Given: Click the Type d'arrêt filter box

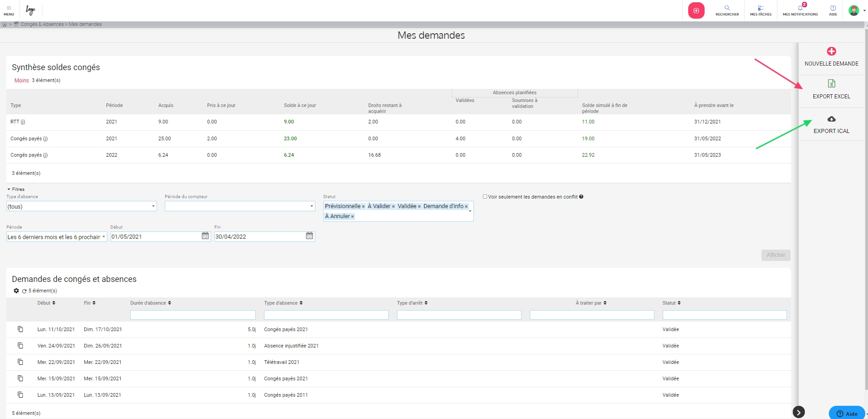Looking at the screenshot, I should (459, 315).
